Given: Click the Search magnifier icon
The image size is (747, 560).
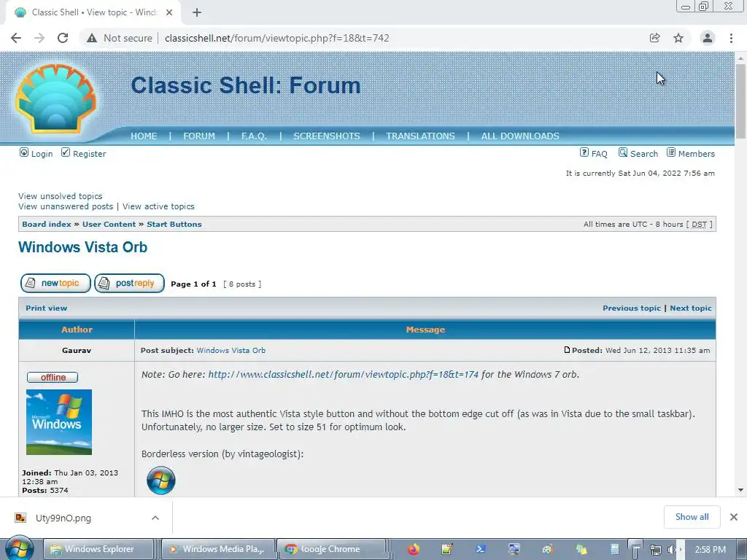Looking at the screenshot, I should tap(623, 152).
